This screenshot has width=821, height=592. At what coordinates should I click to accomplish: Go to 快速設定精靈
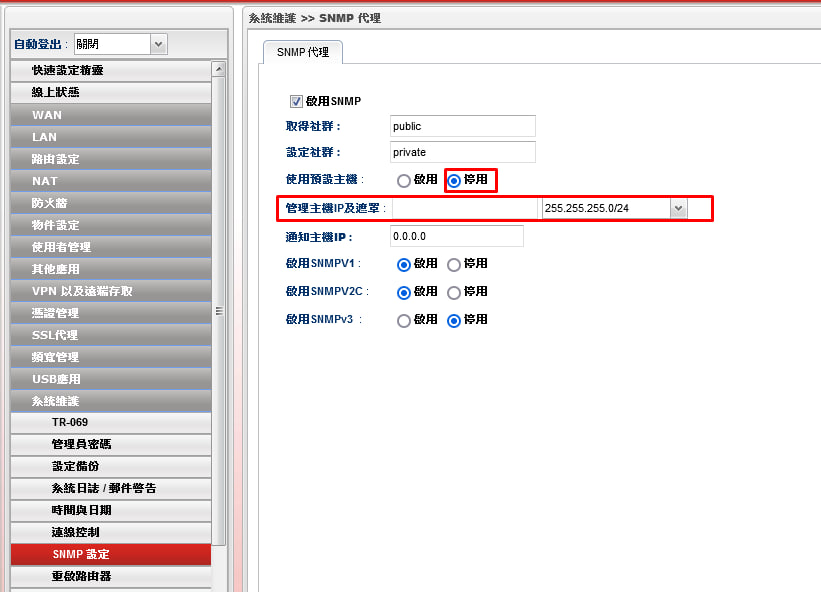coord(111,70)
